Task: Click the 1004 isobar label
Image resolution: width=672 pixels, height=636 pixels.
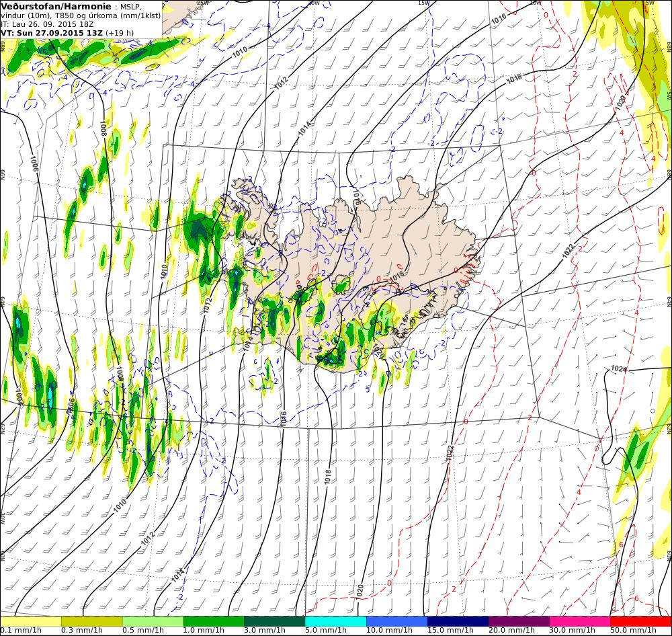Action: coord(19,396)
